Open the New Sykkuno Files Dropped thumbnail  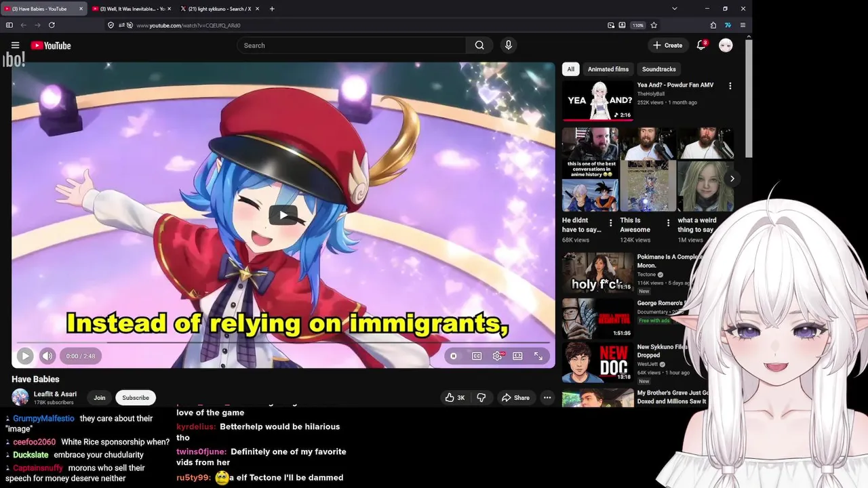[x=597, y=363]
